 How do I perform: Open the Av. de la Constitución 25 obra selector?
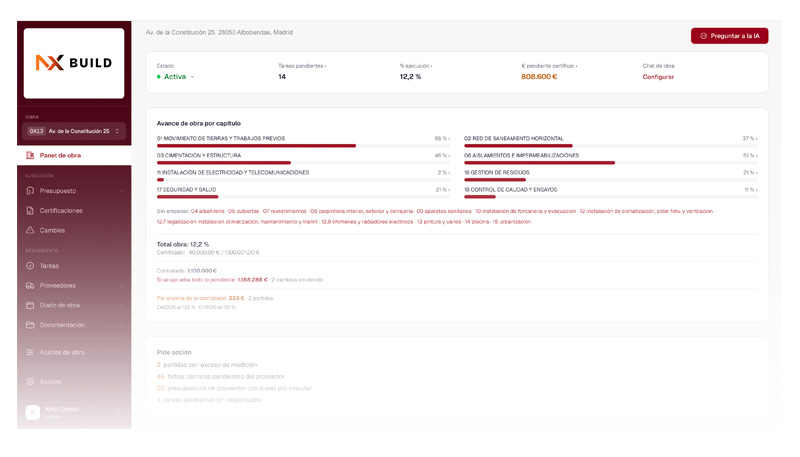coord(74,131)
